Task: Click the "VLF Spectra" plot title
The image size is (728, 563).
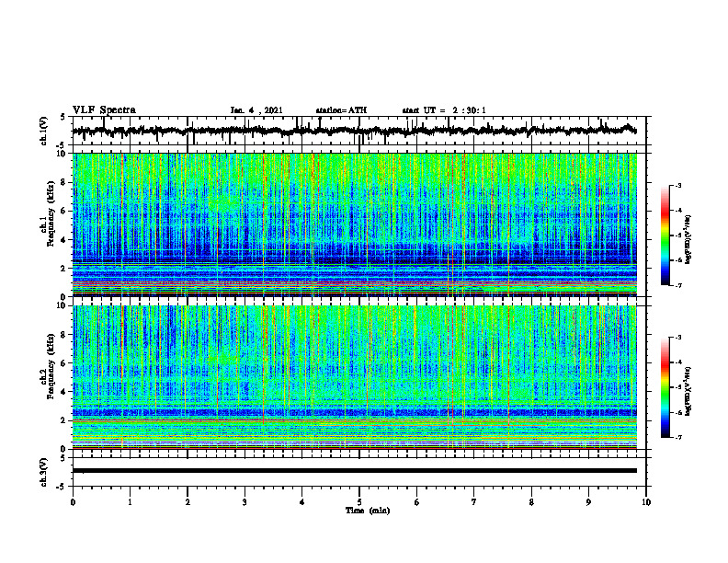Action: 105,110
